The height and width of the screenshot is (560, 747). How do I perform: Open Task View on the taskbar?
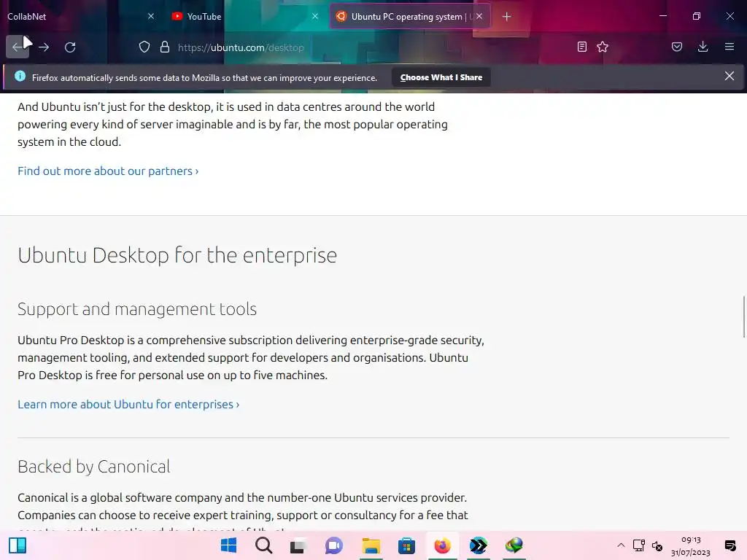coord(298,545)
